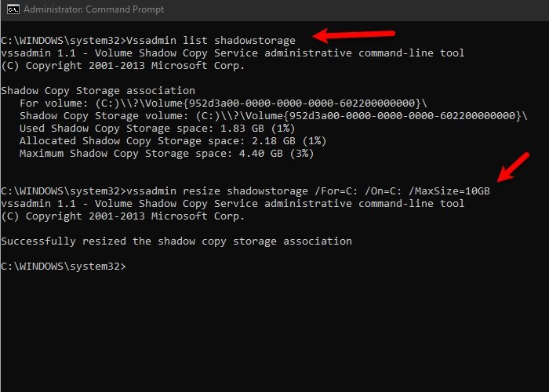The height and width of the screenshot is (392, 549).
Task: Click the 'Successfully resized' confirmation message
Action: click(x=176, y=241)
